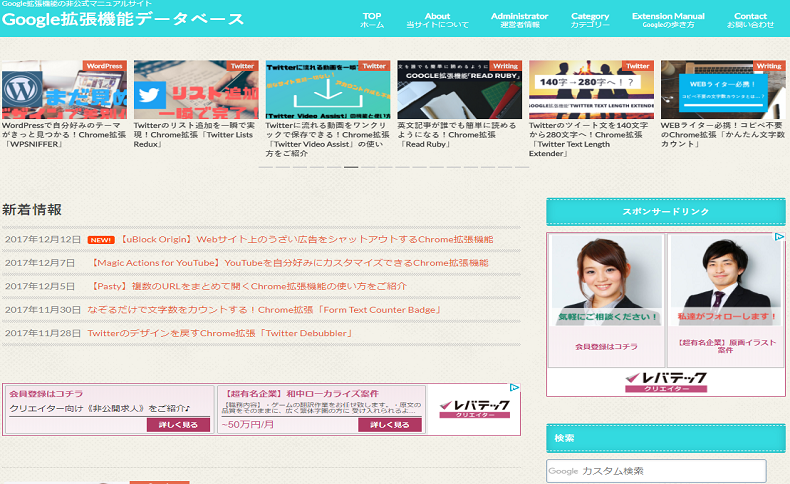Open the Twitter Text Length Extender thumbnail
This screenshot has width=790, height=484.
[x=591, y=90]
